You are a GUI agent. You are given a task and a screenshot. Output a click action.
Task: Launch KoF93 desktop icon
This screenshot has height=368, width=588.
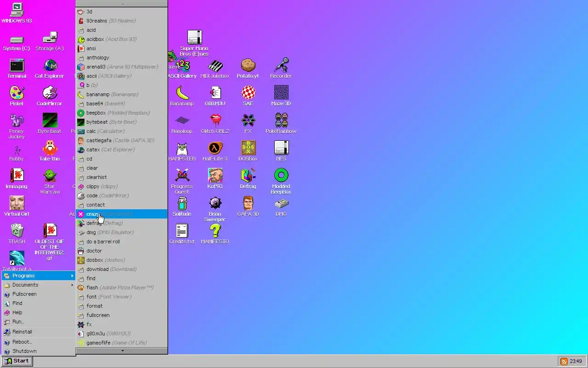click(215, 179)
